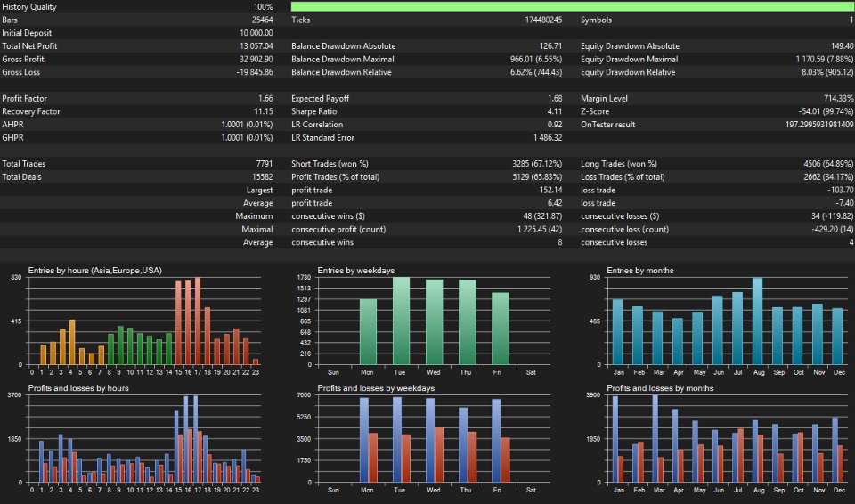
Task: Click the 'Entries by weekdays' chart title
Action: [x=356, y=271]
